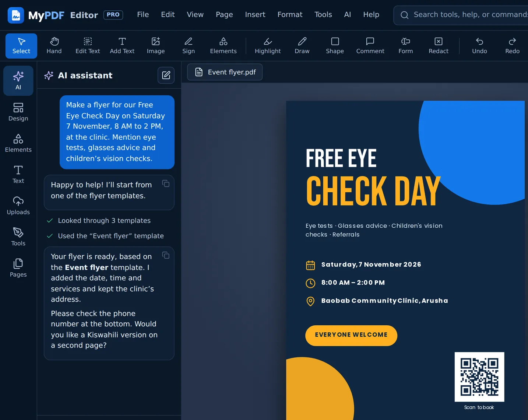Open the Page menu
The width and height of the screenshot is (528, 420).
[224, 15]
